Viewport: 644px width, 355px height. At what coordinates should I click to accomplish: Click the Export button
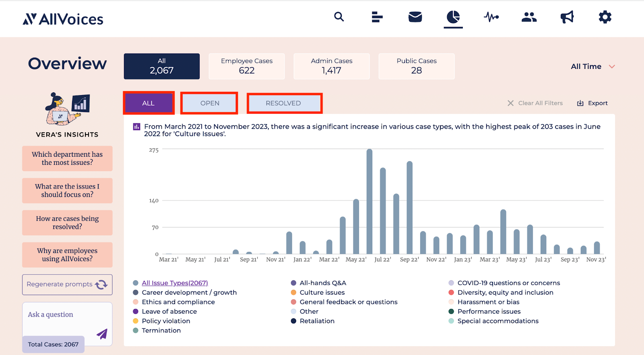pyautogui.click(x=592, y=103)
